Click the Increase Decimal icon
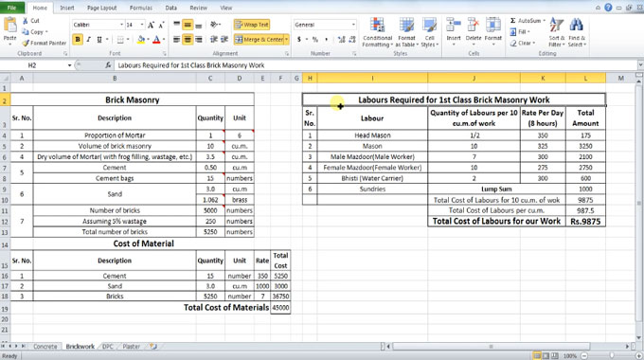 click(x=341, y=40)
